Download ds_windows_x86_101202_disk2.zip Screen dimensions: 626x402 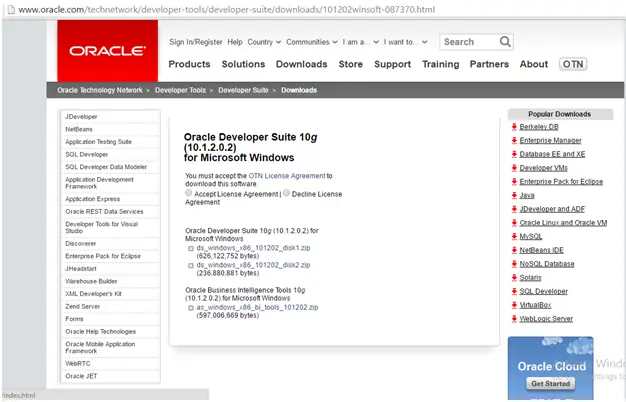[253, 265]
